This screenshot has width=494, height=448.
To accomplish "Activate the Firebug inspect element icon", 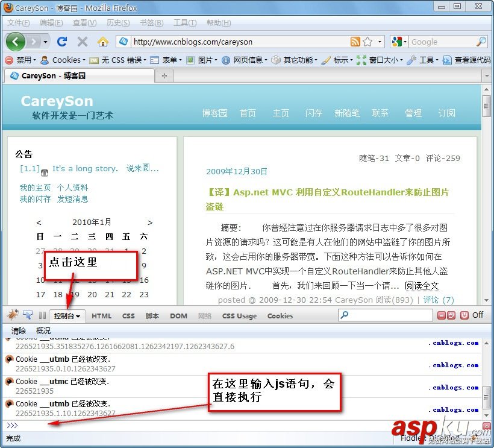I will coord(27,315).
